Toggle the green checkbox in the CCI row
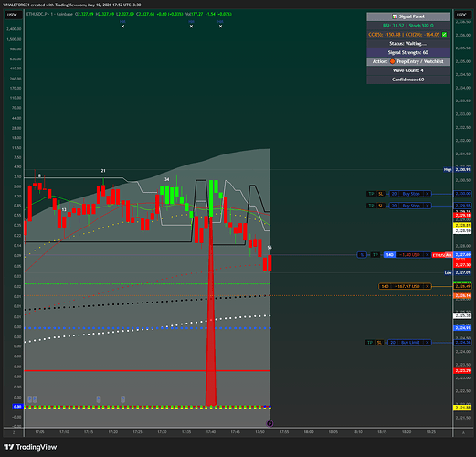Image resolution: width=476 pixels, height=457 pixels. pos(444,35)
